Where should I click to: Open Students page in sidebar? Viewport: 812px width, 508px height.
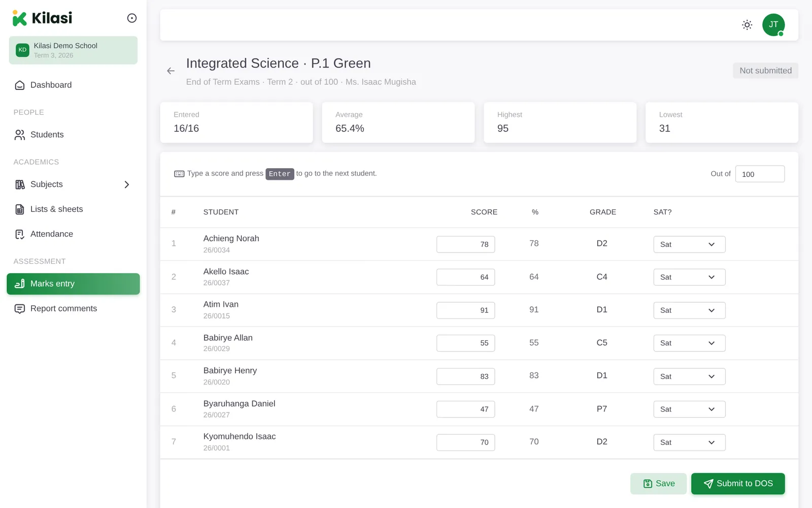(x=73, y=135)
